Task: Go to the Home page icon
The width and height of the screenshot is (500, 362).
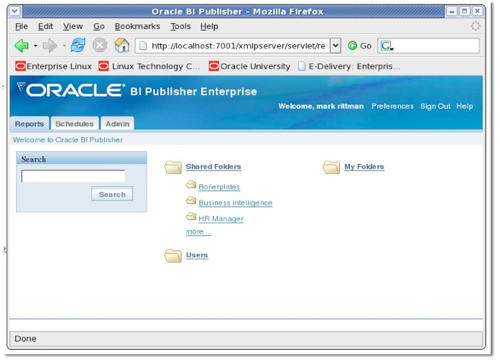Action: [x=122, y=45]
